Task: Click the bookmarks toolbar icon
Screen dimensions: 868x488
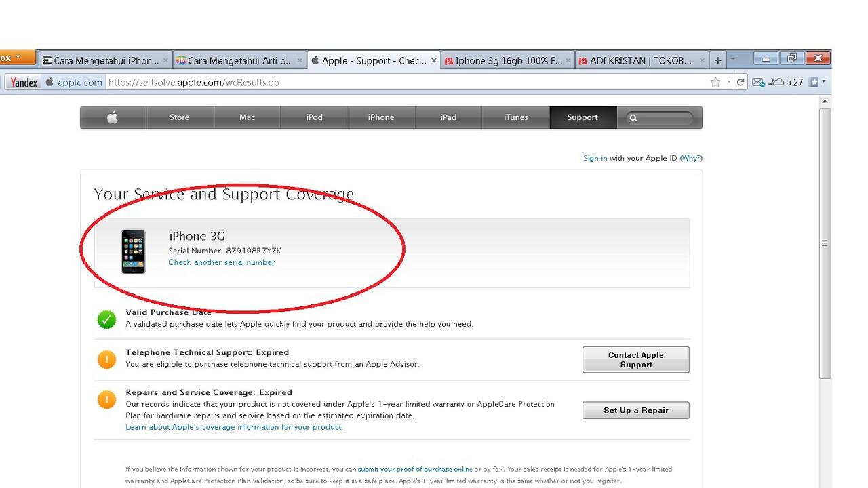Action: click(813, 83)
